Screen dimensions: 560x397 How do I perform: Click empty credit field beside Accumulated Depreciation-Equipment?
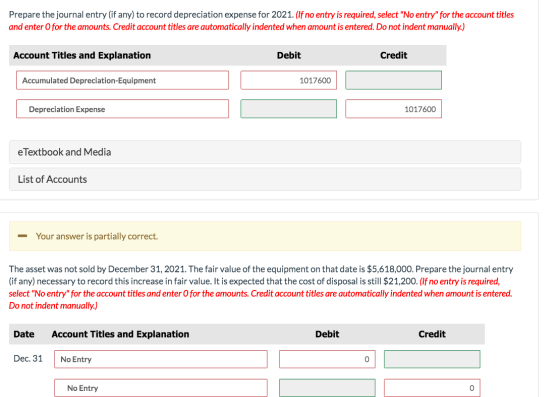(393, 80)
